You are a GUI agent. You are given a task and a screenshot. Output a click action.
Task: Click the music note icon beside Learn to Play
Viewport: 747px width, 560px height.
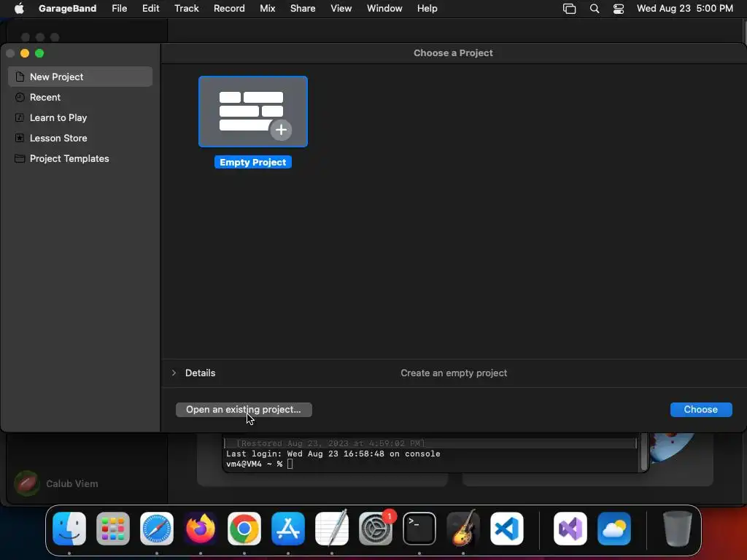pyautogui.click(x=20, y=117)
